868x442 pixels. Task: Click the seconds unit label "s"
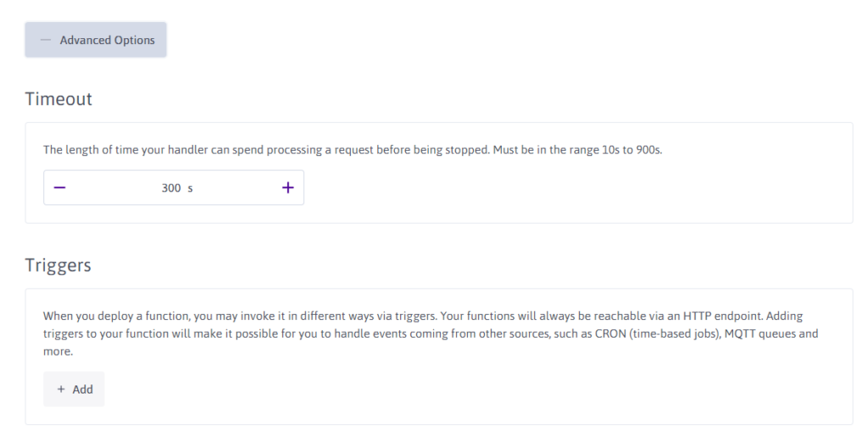[x=191, y=188]
